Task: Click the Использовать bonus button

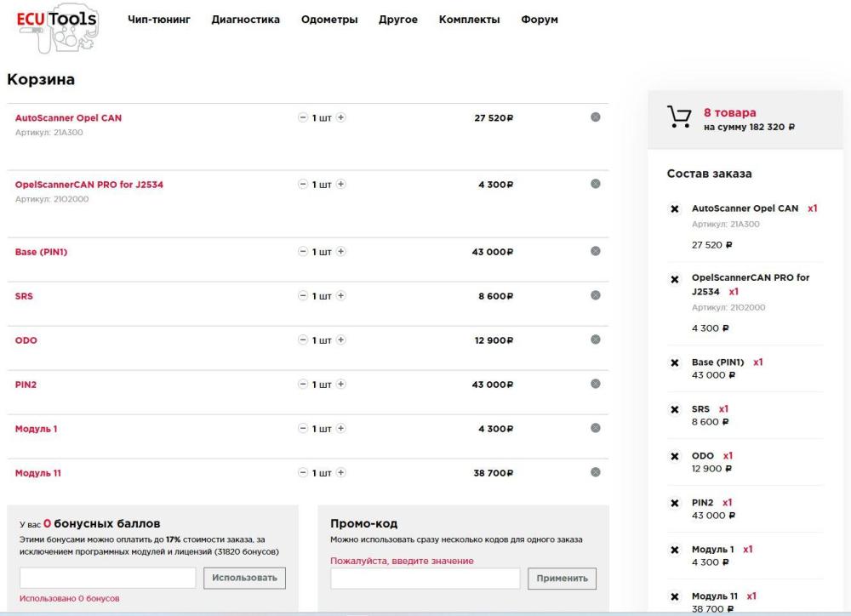Action: [245, 578]
